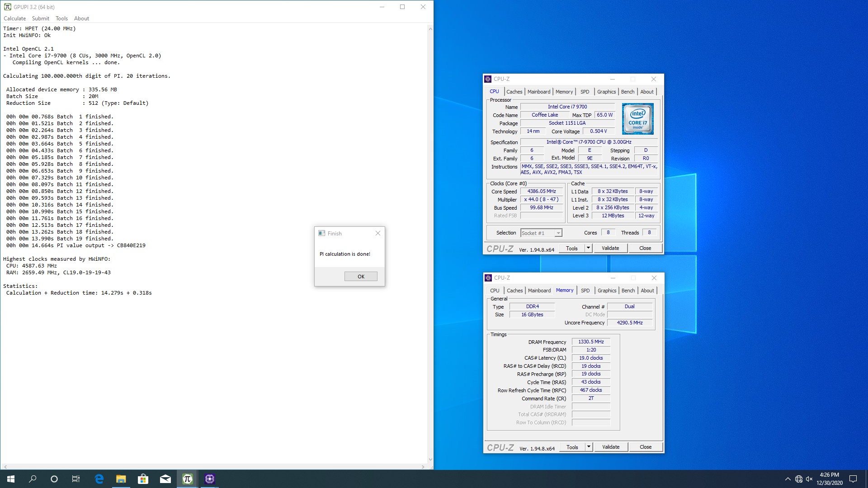Open the Action Center notifications
This screenshot has width=868, height=488.
(853, 479)
